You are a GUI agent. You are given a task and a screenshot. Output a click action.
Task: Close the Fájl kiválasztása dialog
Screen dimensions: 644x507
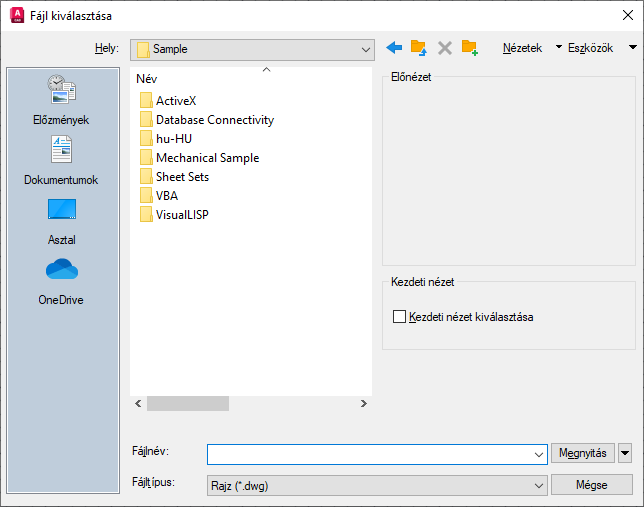[628, 16]
